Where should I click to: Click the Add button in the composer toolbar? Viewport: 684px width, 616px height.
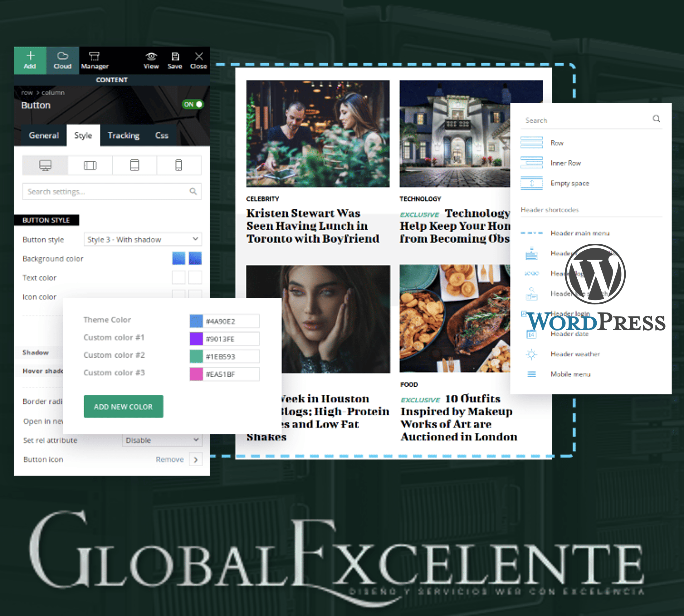[30, 61]
